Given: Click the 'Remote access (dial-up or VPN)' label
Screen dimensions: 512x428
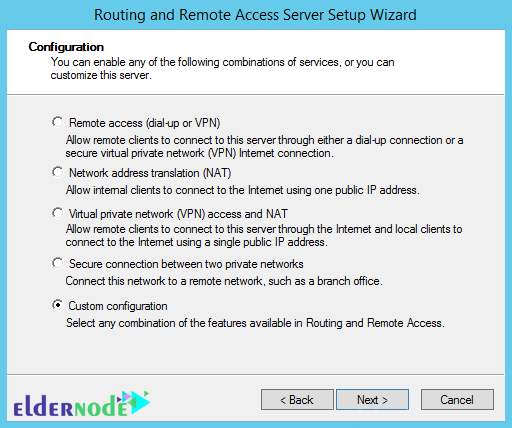Looking at the screenshot, I should (x=144, y=123).
